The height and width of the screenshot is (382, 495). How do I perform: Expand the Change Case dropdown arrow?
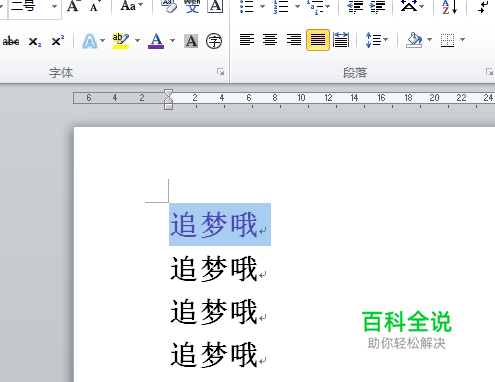click(140, 5)
